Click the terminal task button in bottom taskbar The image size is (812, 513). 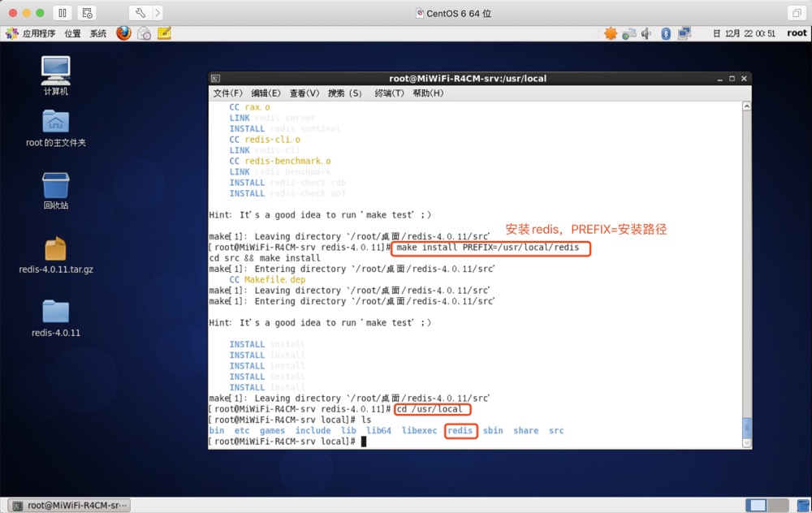click(71, 505)
